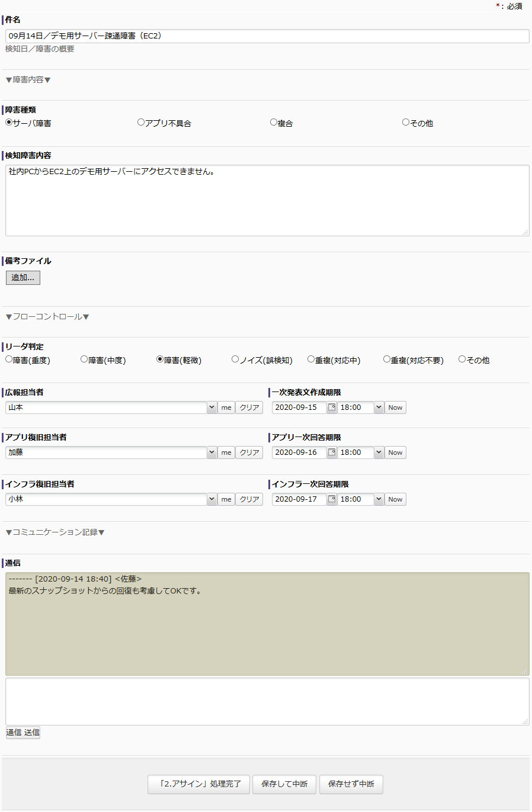
Task: Open calendar picker for 一次発表文作成期限 date
Action: click(332, 407)
